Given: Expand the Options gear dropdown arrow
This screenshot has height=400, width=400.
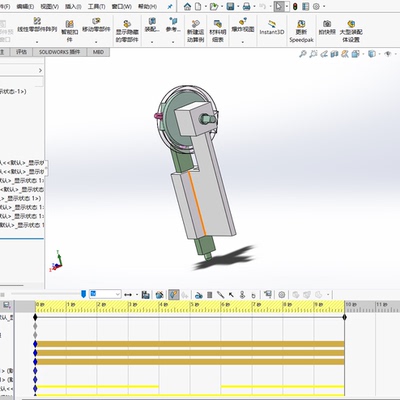Looking at the screenshot, I should click(324, 6).
